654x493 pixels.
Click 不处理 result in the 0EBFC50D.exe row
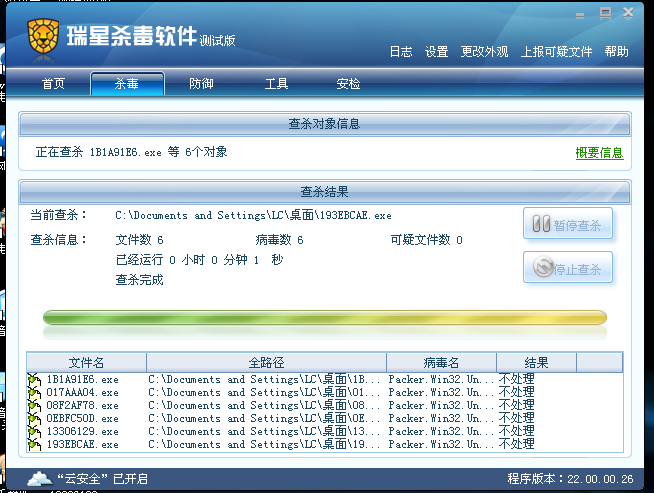[516, 418]
